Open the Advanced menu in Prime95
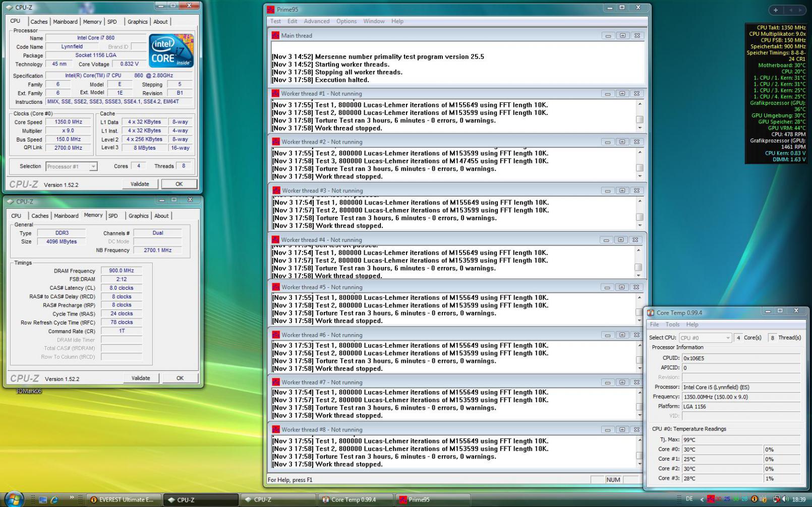The image size is (812, 507). 317,21
